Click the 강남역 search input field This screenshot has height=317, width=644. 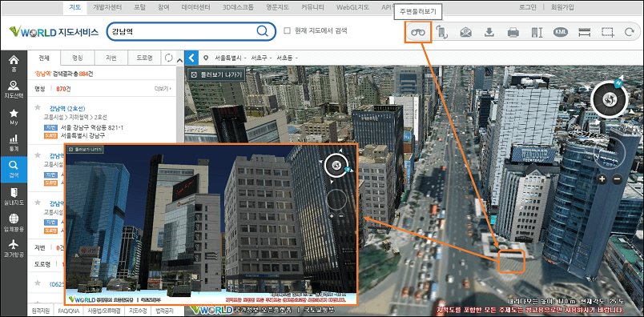coord(181,31)
